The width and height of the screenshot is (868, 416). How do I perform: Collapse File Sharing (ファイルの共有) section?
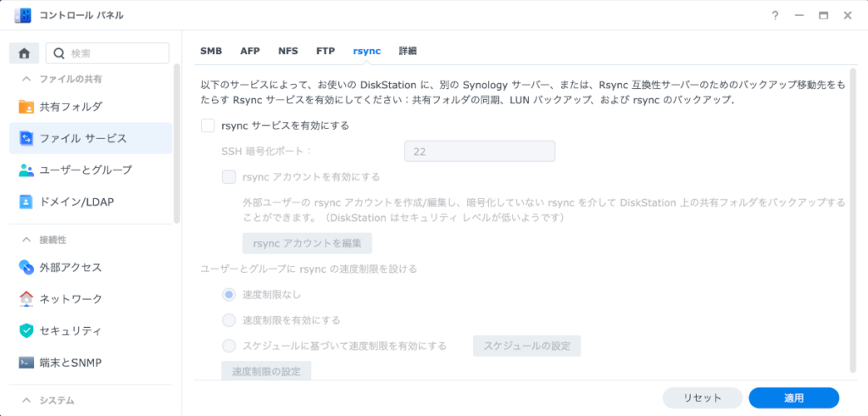pyautogui.click(x=26, y=79)
